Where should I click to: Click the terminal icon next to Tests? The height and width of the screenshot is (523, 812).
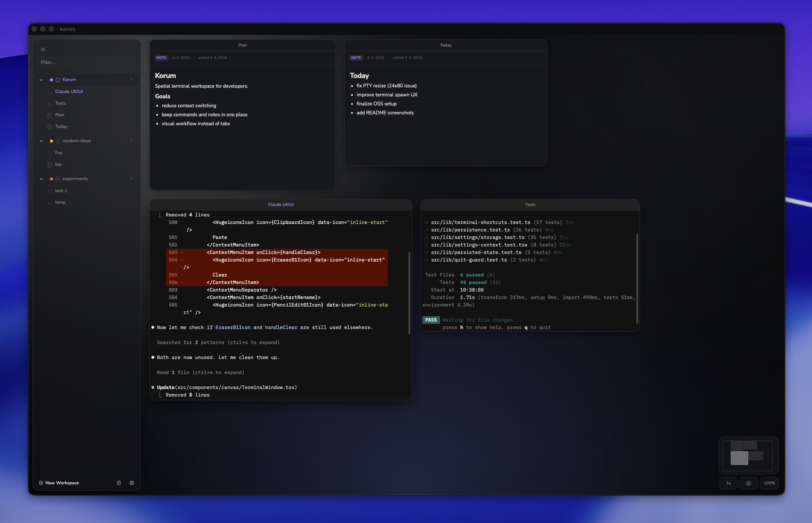click(x=49, y=103)
